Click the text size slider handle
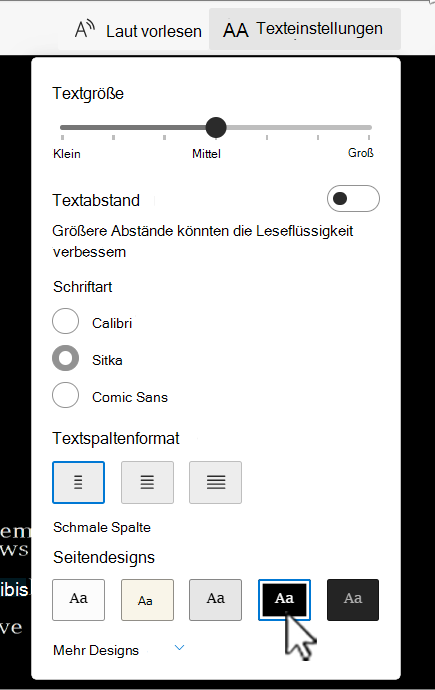The height and width of the screenshot is (690, 435). pos(216,128)
